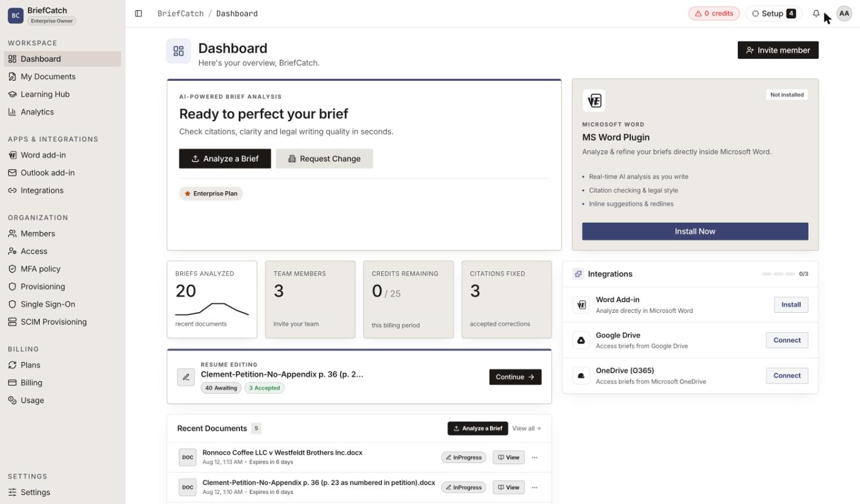Click InProgress status for Clement-Petition row

[x=464, y=487]
